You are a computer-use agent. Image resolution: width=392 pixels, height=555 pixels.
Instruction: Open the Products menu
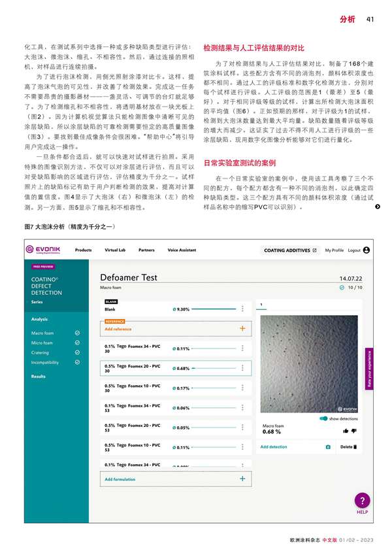83,250
